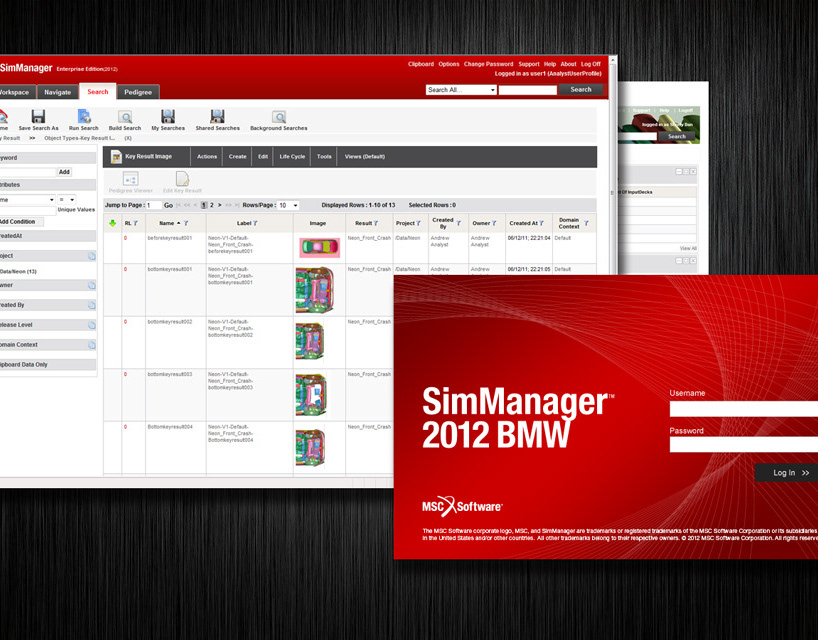
Task: Click the Save Search As icon
Action: tap(38, 116)
